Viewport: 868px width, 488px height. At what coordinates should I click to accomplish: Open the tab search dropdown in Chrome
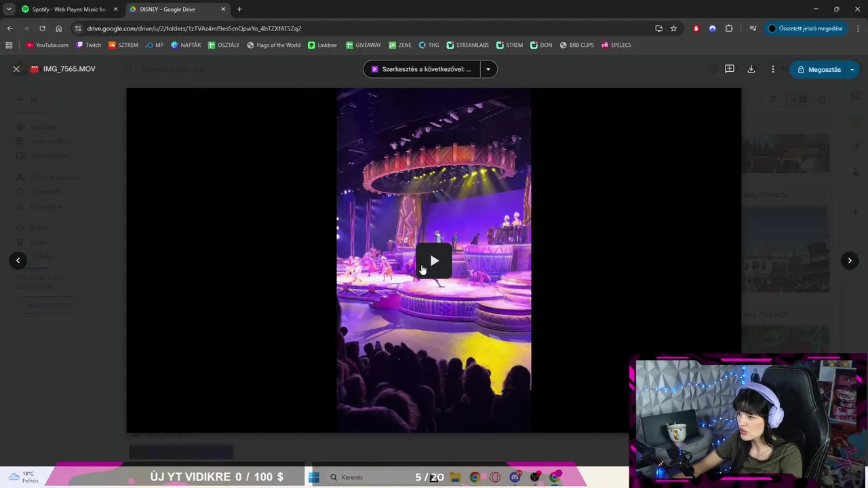[9, 9]
